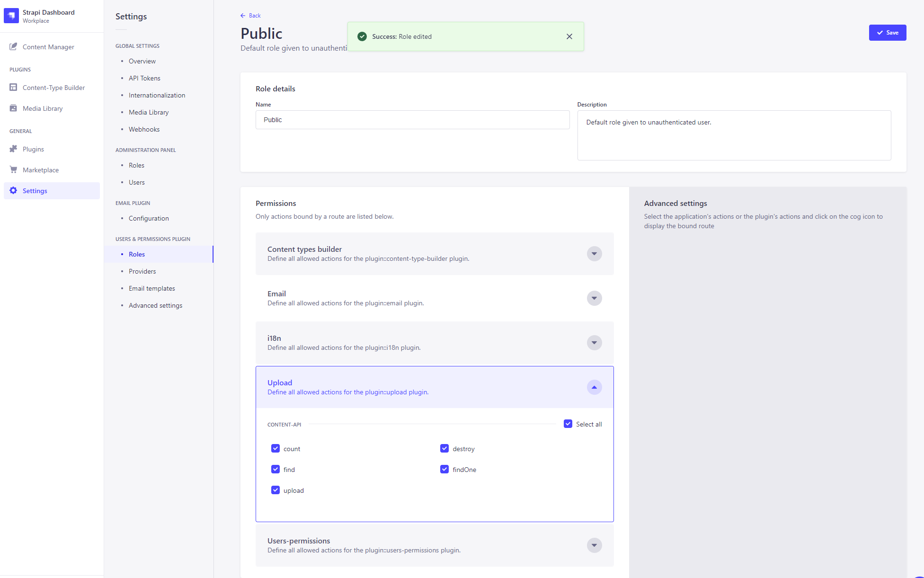
Task: Expand the Email plugin permissions
Action: click(594, 298)
